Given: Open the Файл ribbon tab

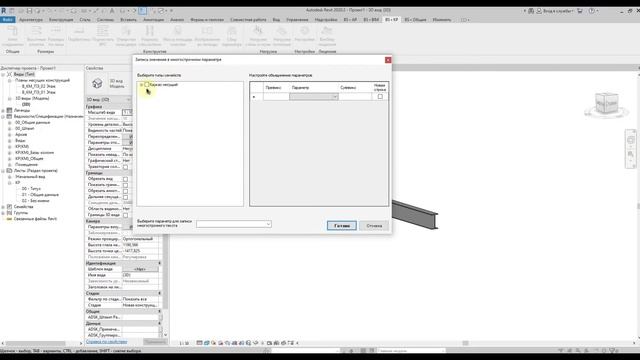Looking at the screenshot, I should tap(7, 20).
